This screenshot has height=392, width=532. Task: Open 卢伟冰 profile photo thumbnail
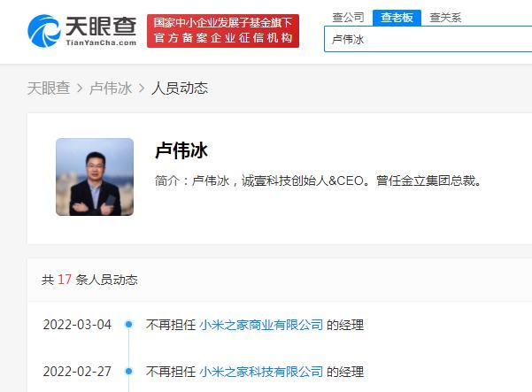coord(95,177)
